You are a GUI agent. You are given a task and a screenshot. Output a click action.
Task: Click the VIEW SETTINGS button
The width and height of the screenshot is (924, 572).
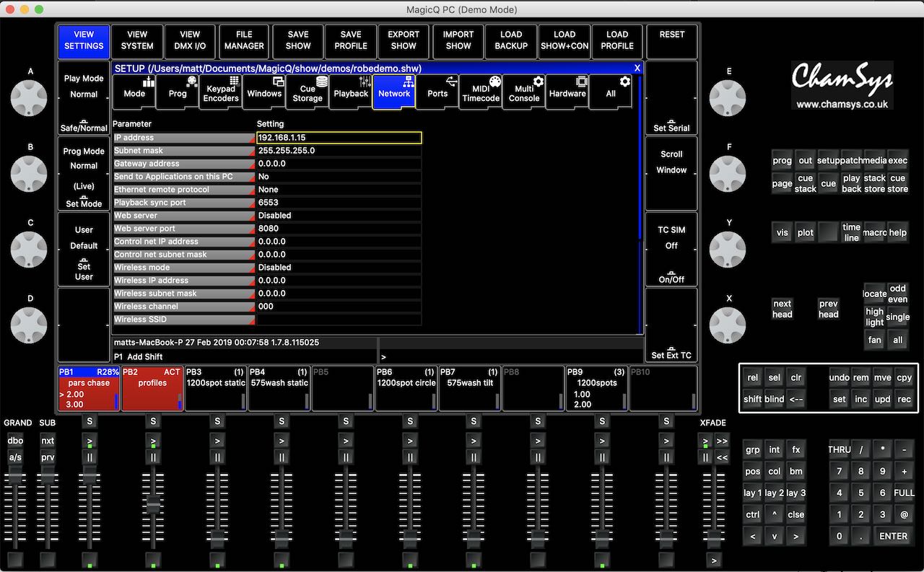(84, 42)
